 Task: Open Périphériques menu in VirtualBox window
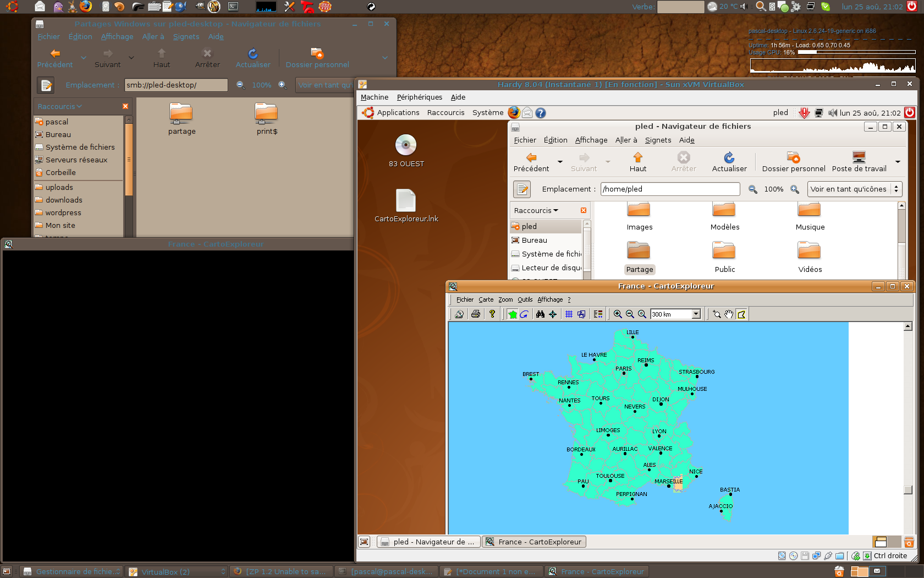click(420, 97)
